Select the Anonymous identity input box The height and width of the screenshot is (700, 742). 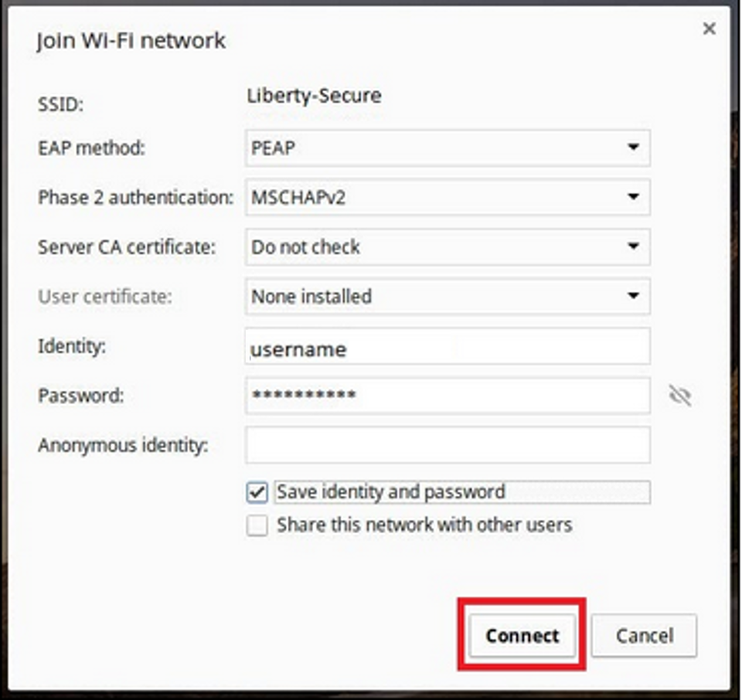[448, 446]
